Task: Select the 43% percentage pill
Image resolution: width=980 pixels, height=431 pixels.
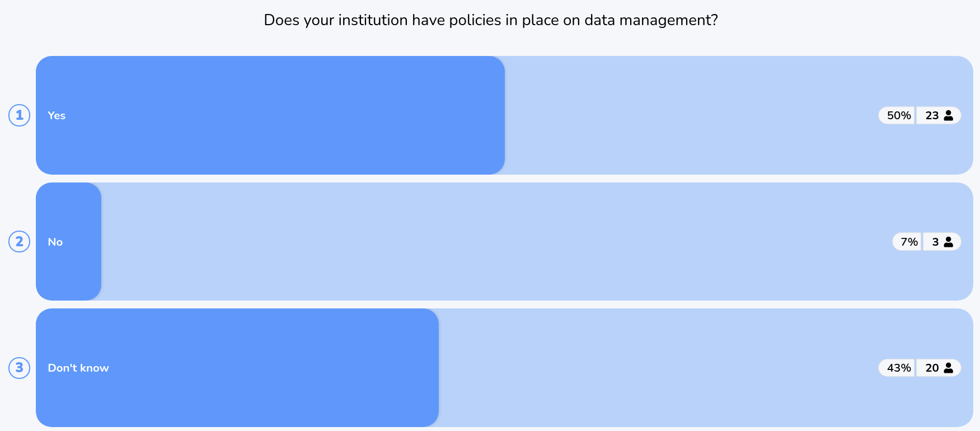Action: 897,368
